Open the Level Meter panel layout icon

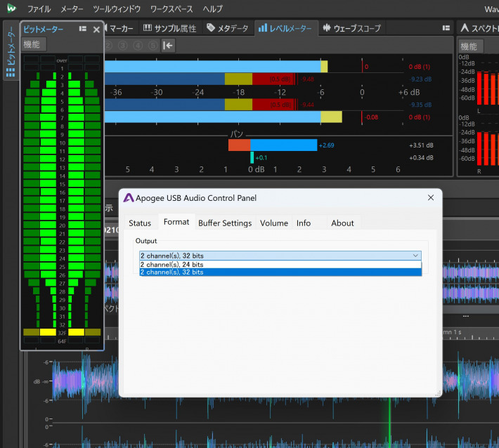(446, 28)
